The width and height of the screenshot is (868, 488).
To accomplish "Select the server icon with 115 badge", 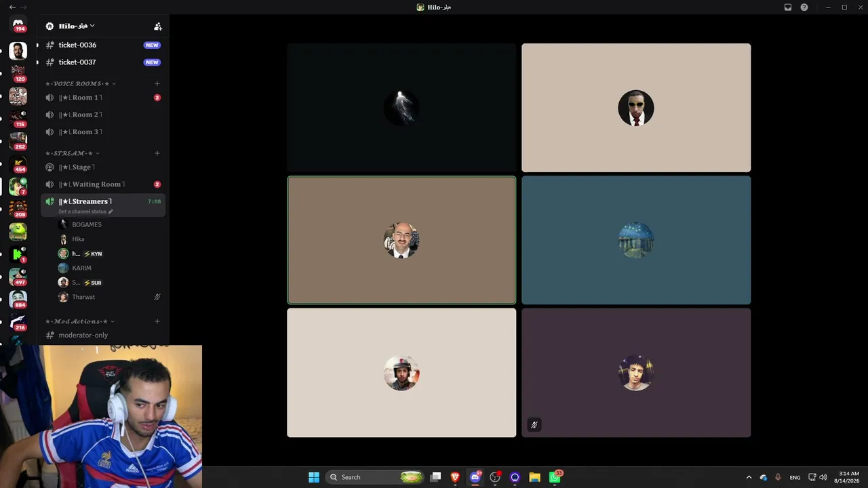I will pos(18,119).
